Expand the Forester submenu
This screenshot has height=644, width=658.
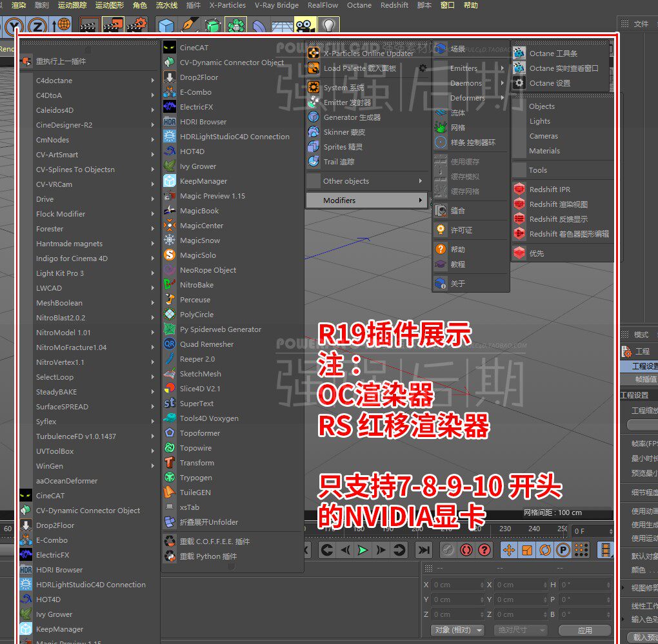(95, 229)
